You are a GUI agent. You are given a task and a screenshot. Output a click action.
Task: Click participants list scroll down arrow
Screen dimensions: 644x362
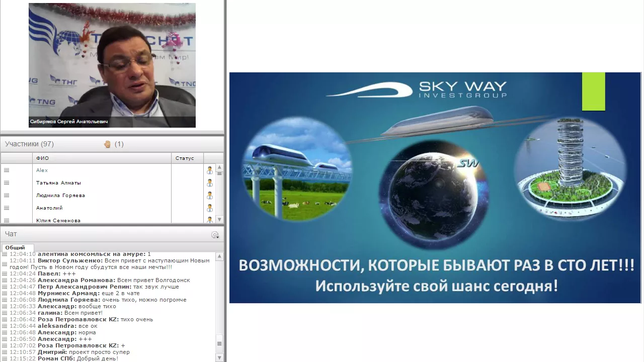[219, 219]
